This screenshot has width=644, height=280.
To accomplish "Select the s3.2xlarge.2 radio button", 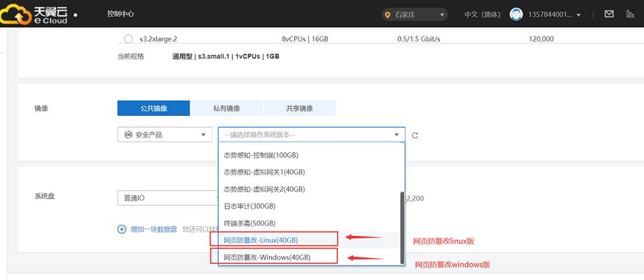I will 128,39.
